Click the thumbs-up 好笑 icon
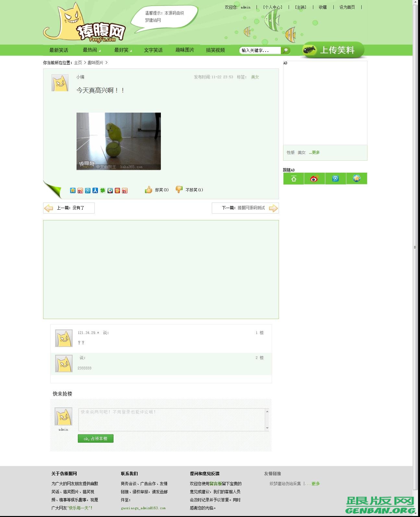This screenshot has height=517, width=420. [x=149, y=190]
